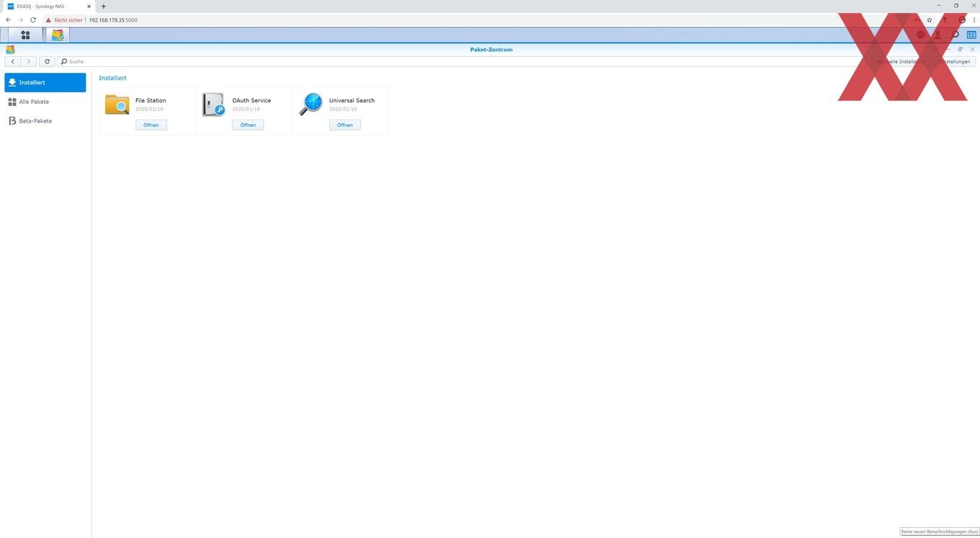Open the DSM user options icon

(x=937, y=35)
